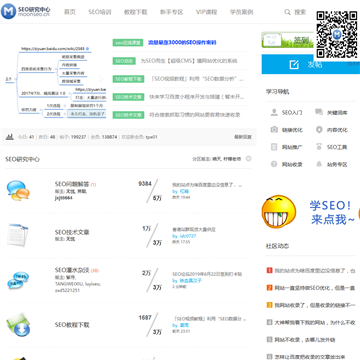Click the 搜索 search field
The width and height of the screenshot is (360, 360).
click(x=300, y=12)
